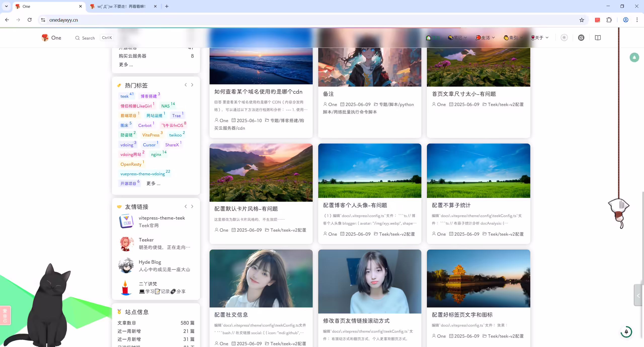The height and width of the screenshot is (347, 644).
Task: Expand the 生活 navigation dropdown
Action: (485, 38)
